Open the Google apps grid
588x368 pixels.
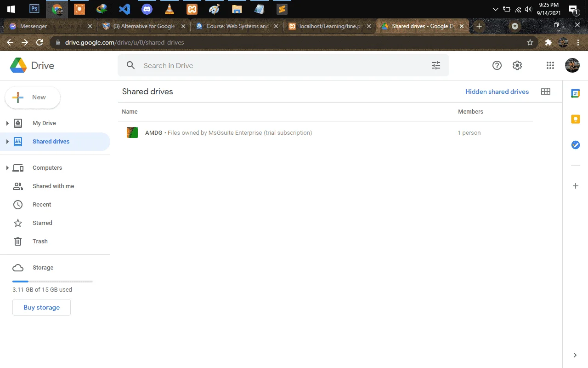pyautogui.click(x=550, y=65)
